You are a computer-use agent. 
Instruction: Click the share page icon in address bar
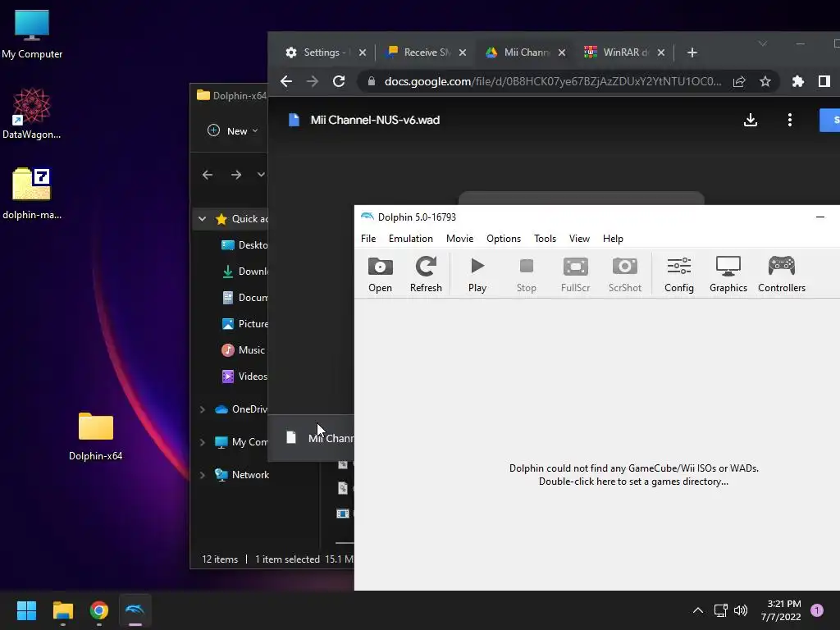coord(739,81)
